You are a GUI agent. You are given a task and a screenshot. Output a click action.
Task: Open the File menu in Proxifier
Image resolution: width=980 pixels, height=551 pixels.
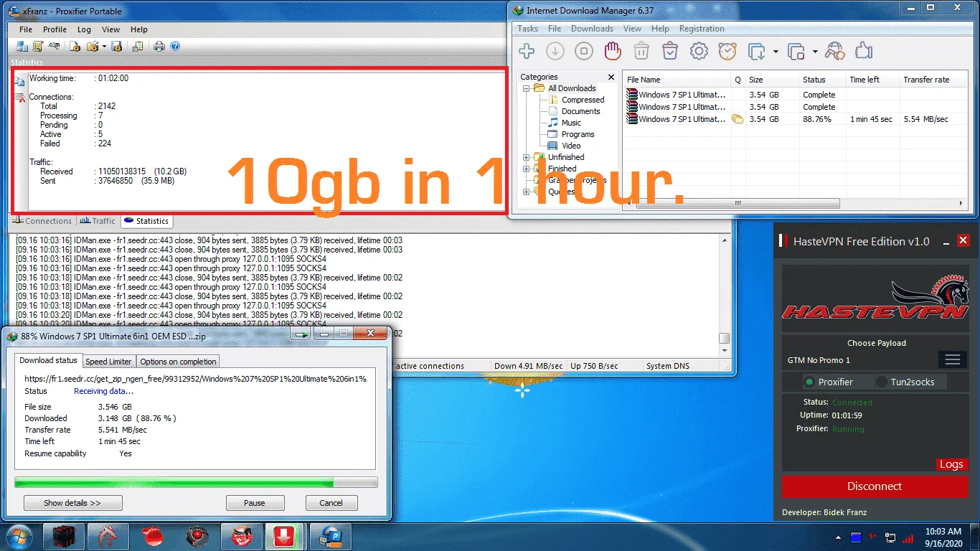pyautogui.click(x=26, y=29)
